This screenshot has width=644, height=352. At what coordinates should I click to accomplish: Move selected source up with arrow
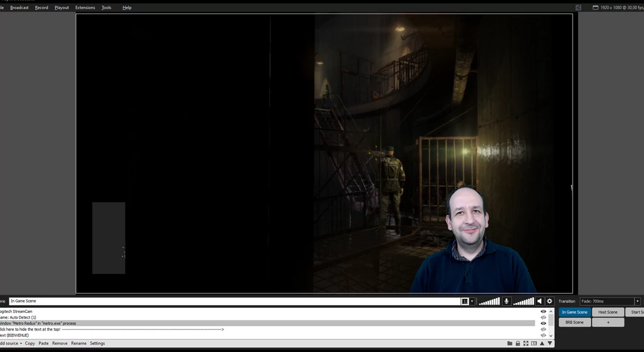[x=542, y=343]
